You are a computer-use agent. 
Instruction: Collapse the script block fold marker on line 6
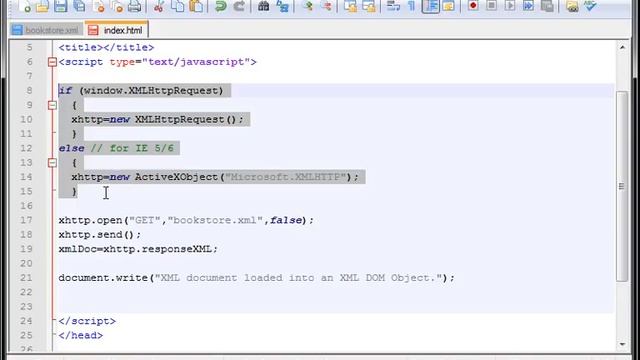coord(52,62)
